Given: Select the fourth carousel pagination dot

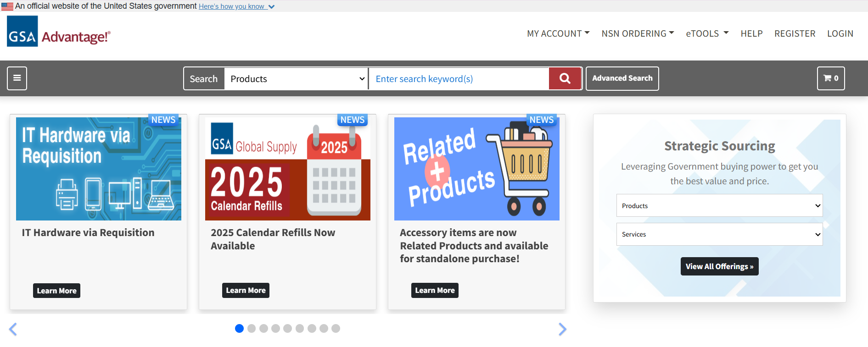Looking at the screenshot, I should click(x=275, y=328).
